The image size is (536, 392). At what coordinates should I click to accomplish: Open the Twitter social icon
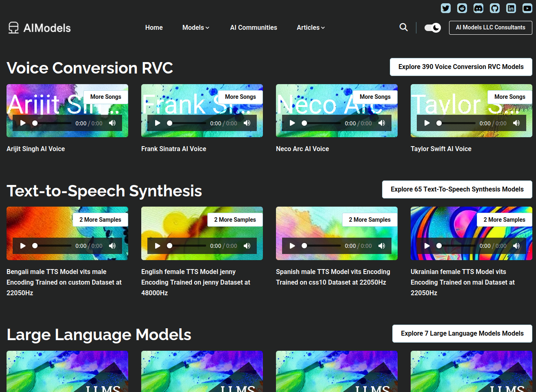pyautogui.click(x=446, y=8)
